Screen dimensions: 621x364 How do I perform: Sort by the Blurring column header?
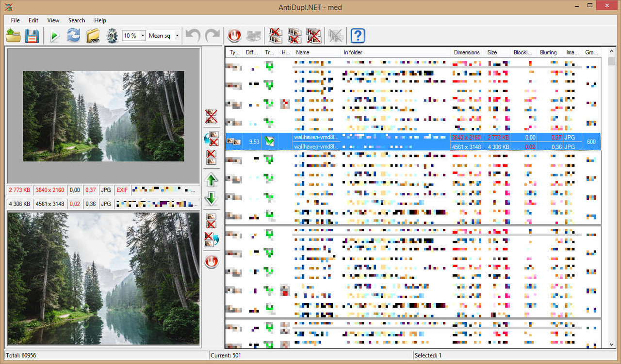[550, 52]
